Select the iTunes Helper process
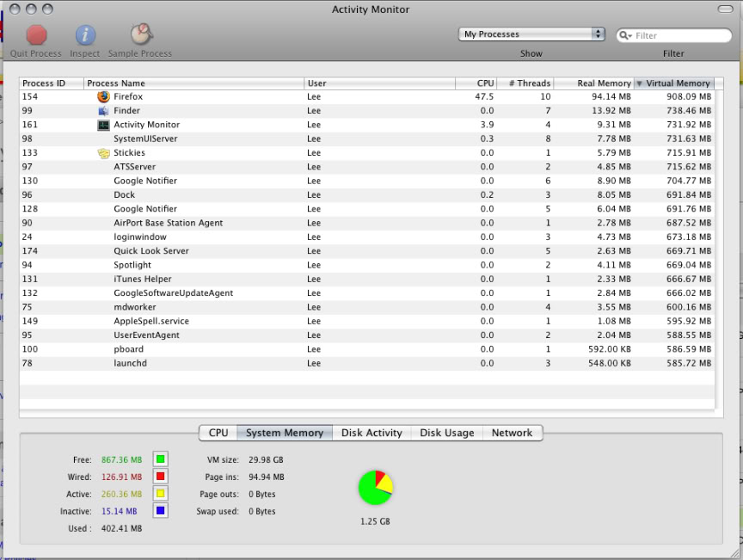This screenshot has height=560, width=743. point(366,280)
